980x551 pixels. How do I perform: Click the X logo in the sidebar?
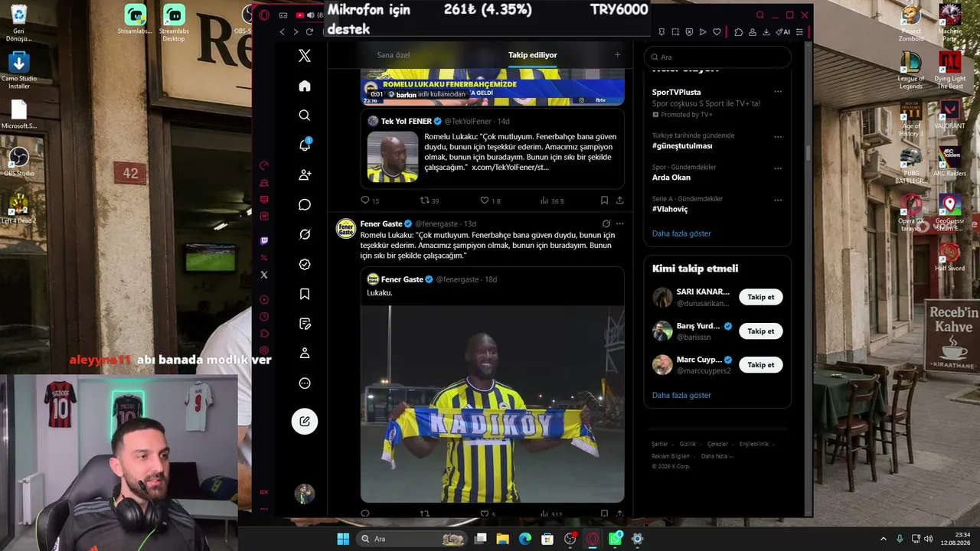pos(305,56)
